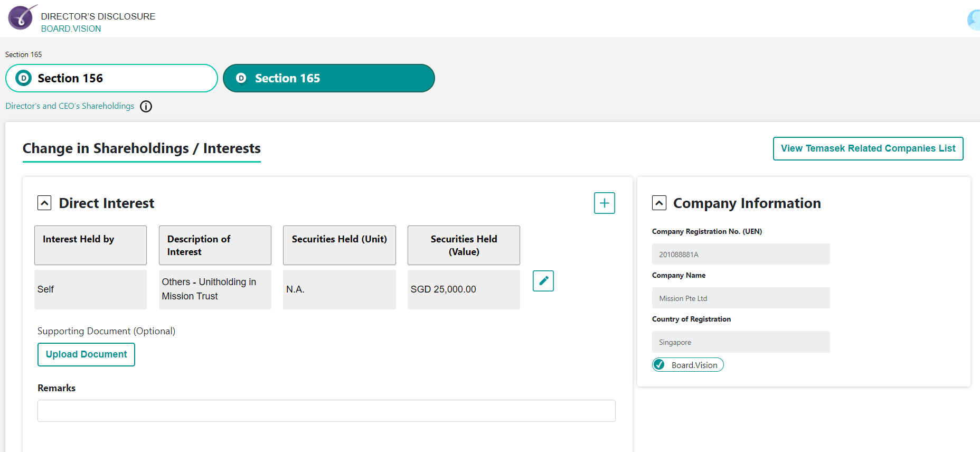Click the Self cell

pos(90,289)
